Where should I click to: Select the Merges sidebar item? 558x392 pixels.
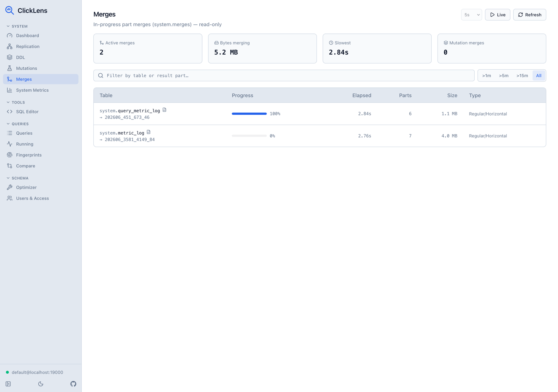[x=41, y=79]
